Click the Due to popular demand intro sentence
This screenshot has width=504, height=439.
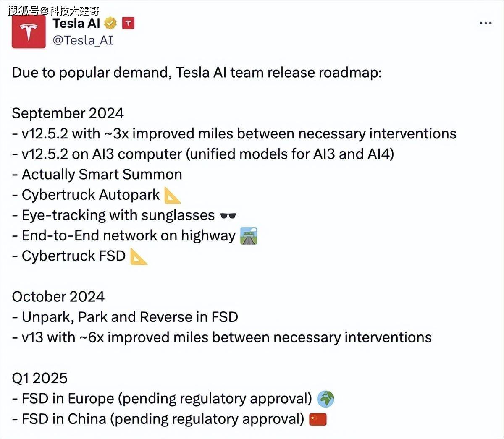click(197, 73)
